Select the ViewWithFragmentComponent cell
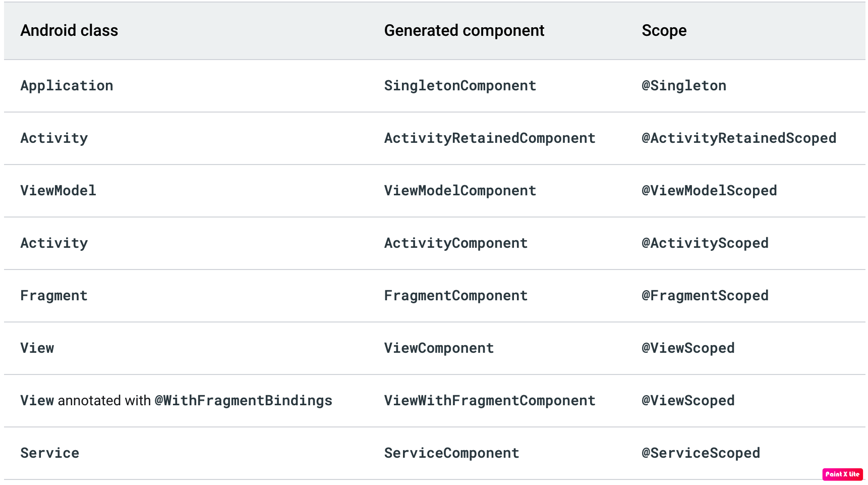This screenshot has width=868, height=485. tap(490, 401)
